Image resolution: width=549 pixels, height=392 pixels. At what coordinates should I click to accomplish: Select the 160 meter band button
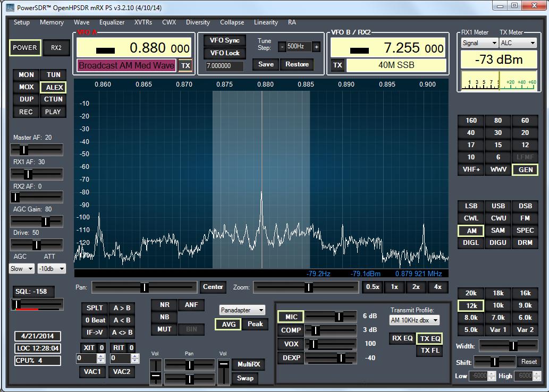click(x=471, y=121)
